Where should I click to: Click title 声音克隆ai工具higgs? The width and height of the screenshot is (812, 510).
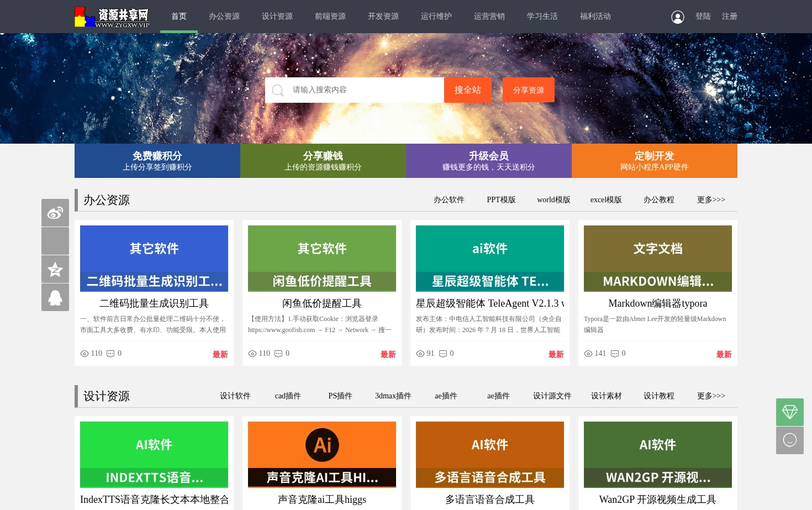tap(322, 500)
